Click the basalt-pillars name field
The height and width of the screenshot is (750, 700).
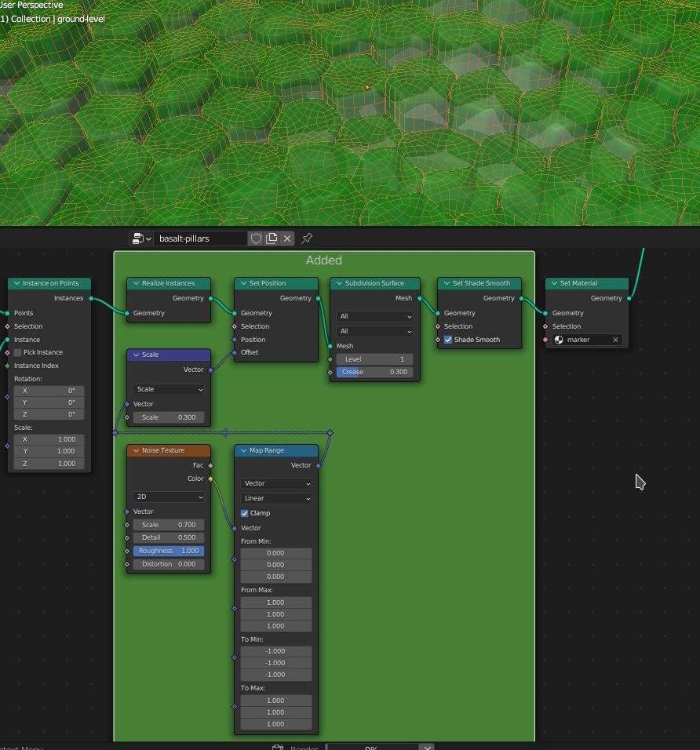[x=199, y=238]
